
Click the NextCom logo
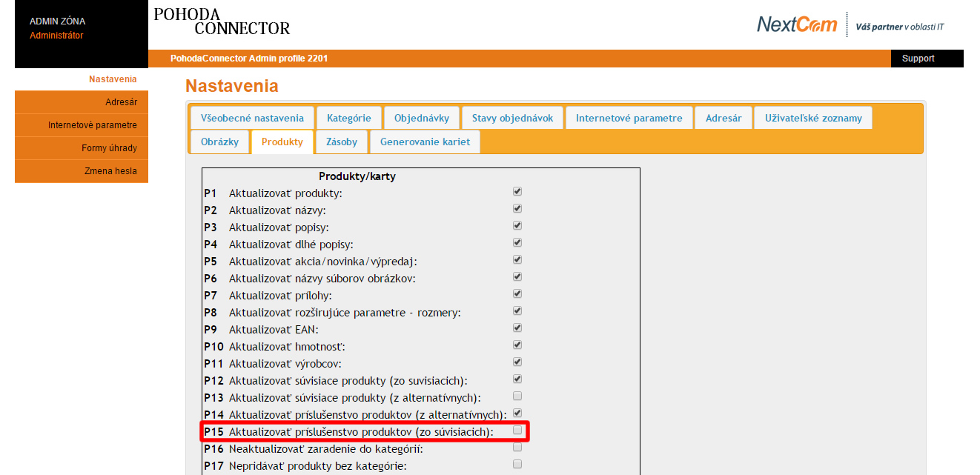click(797, 24)
